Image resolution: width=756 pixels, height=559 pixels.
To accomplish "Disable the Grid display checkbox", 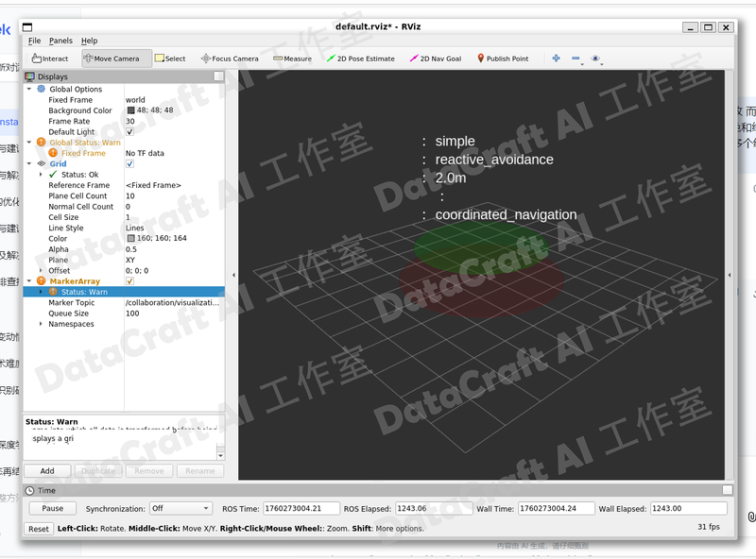I will click(x=129, y=164).
